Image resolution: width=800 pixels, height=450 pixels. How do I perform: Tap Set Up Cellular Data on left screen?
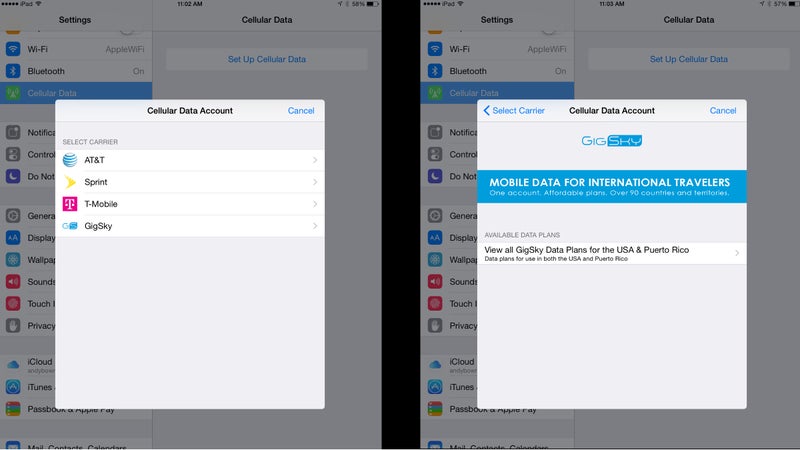(267, 59)
